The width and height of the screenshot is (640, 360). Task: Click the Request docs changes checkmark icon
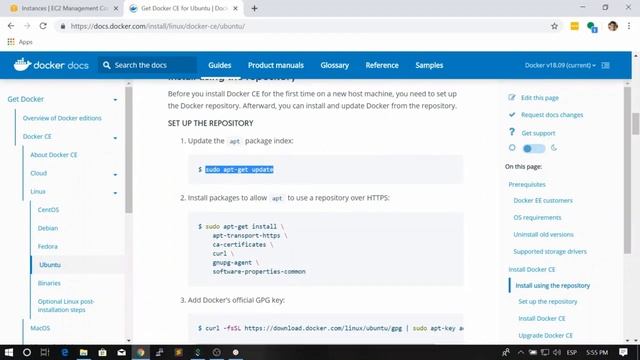pos(512,115)
